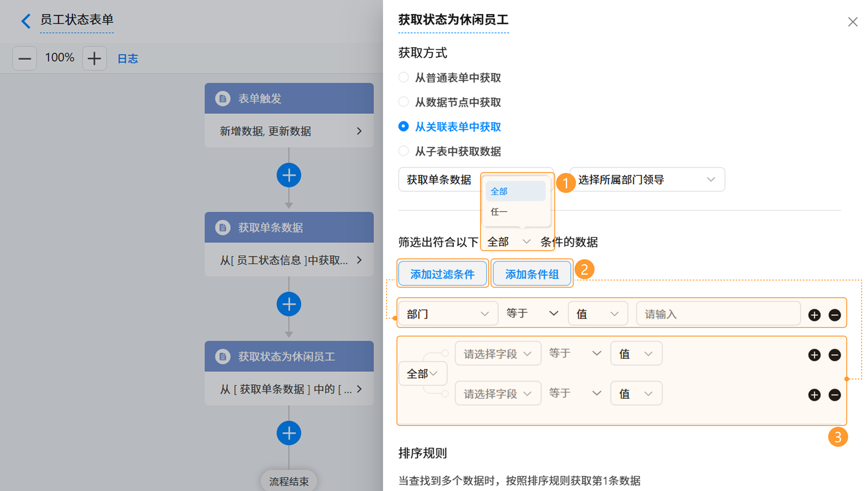The image size is (868, 491).
Task: Remove the 部门 condition row
Action: click(834, 315)
